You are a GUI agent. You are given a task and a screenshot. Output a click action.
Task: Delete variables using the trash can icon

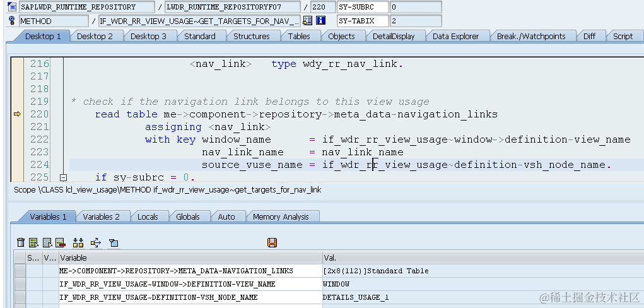pos(21,242)
